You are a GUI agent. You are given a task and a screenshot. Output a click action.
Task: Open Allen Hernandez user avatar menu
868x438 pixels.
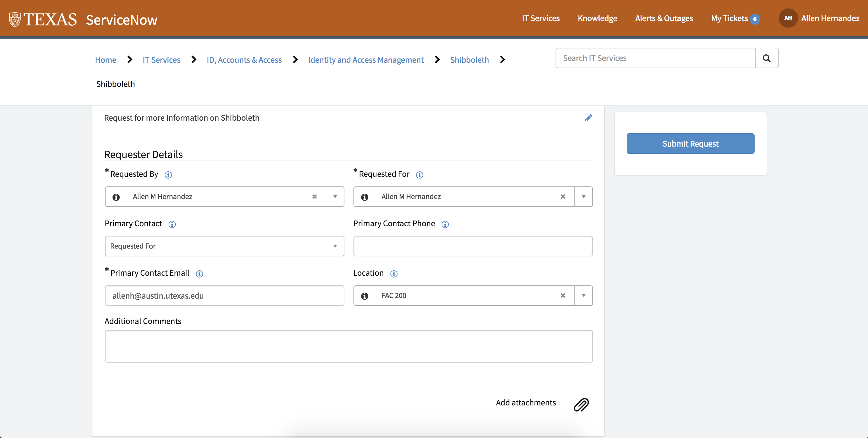(x=788, y=18)
